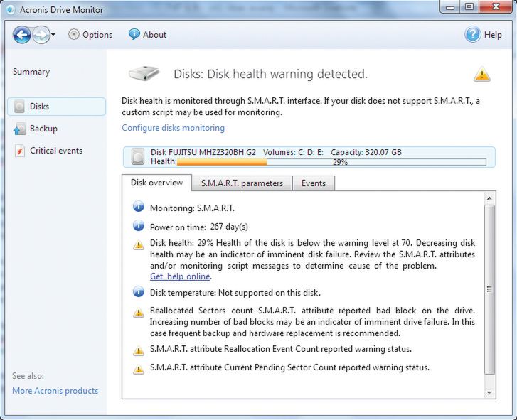Click 'Disk temperature: Not supported on this disk.'
Screen dimensions: 517x420
point(235,293)
